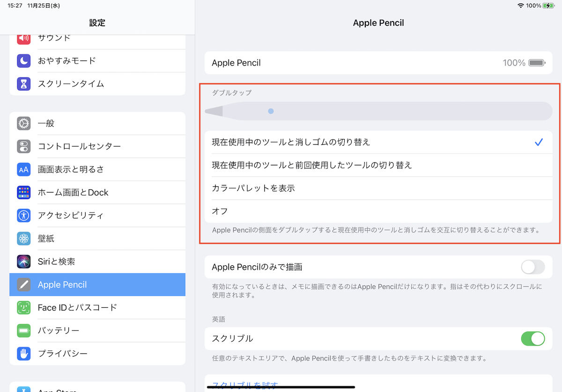Tap the Apple Pencil page title
Screen dimensions: 562x392
[x=378, y=22]
